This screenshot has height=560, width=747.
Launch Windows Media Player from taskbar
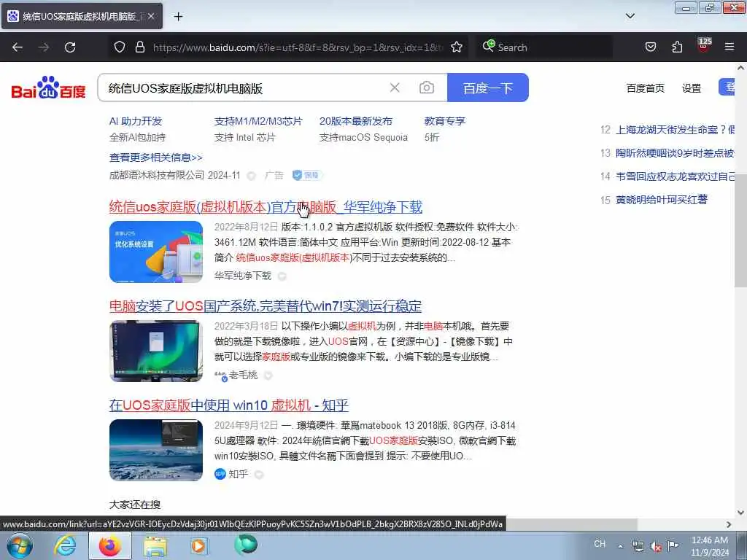[198, 545]
